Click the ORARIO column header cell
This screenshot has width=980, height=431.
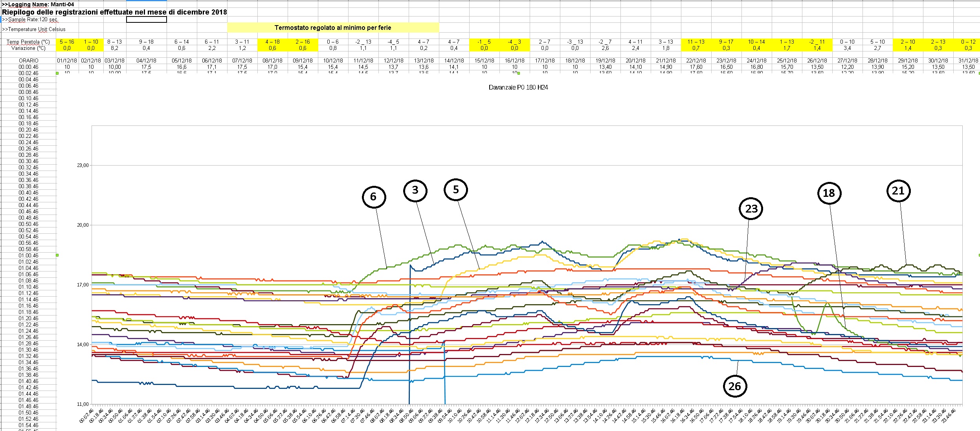(x=29, y=61)
